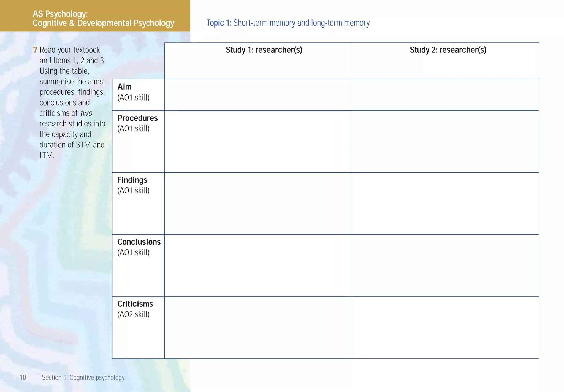
Task: Click the Criticisms cell for Study 2
Action: click(x=445, y=328)
